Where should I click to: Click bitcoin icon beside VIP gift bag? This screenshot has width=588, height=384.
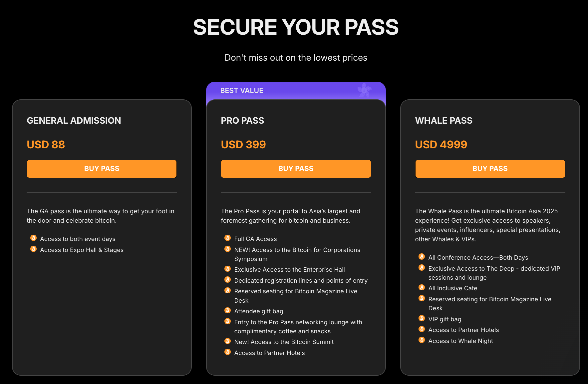click(x=422, y=318)
